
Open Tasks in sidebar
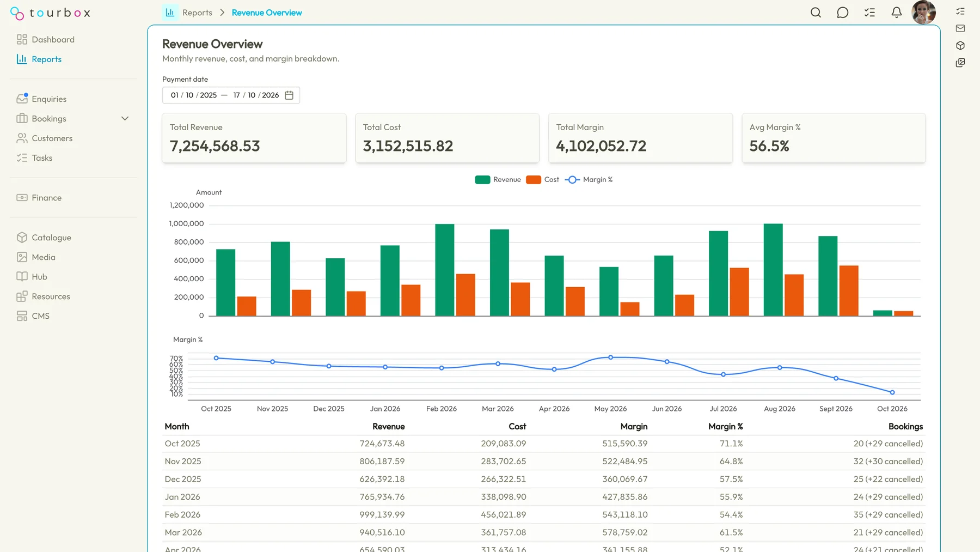point(34,158)
